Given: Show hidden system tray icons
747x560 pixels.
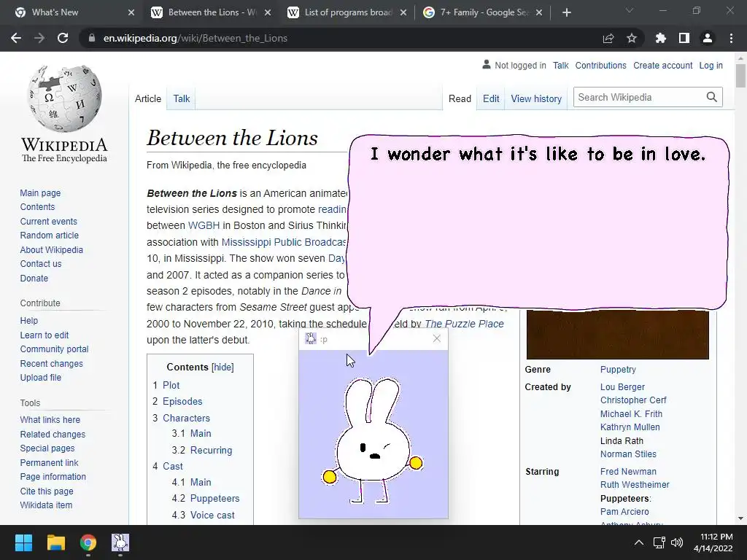Looking at the screenshot, I should click(x=639, y=542).
